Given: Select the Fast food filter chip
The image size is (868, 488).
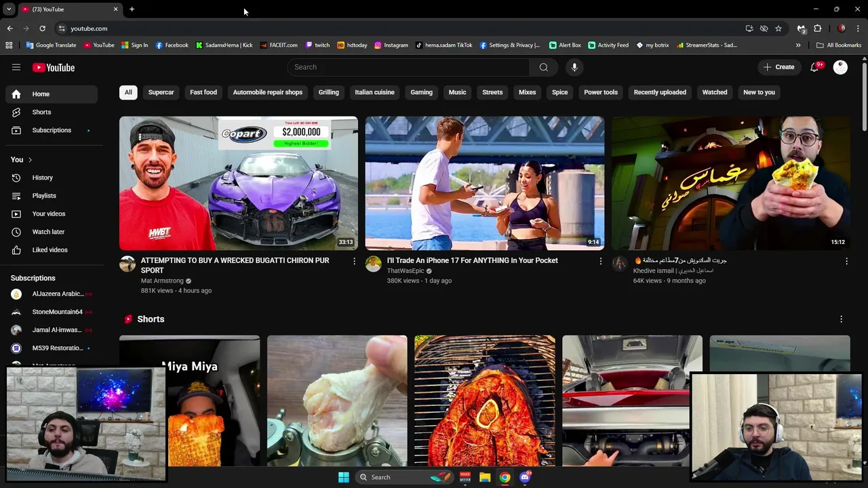Looking at the screenshot, I should [203, 92].
